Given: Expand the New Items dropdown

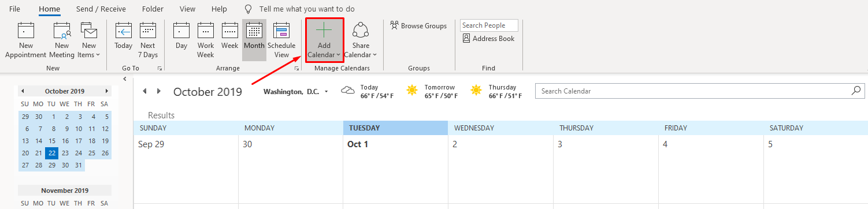Looking at the screenshot, I should (x=88, y=40).
